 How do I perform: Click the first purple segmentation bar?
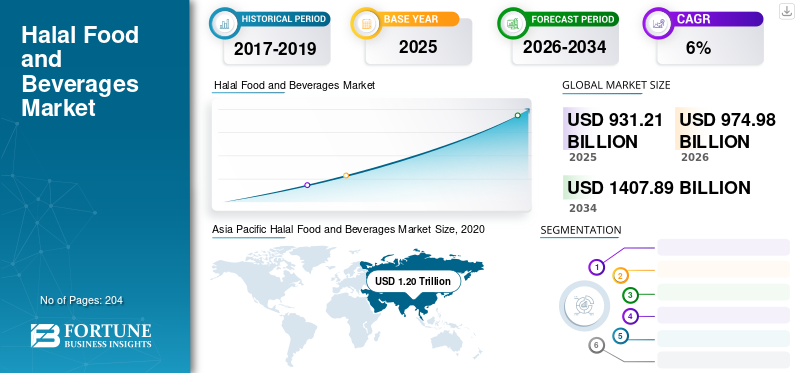coord(723,247)
